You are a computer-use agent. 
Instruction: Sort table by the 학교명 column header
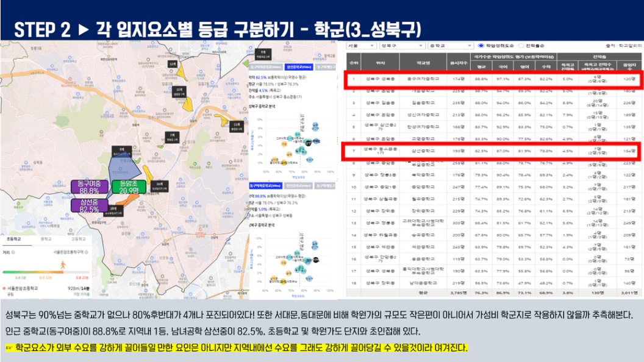click(423, 63)
